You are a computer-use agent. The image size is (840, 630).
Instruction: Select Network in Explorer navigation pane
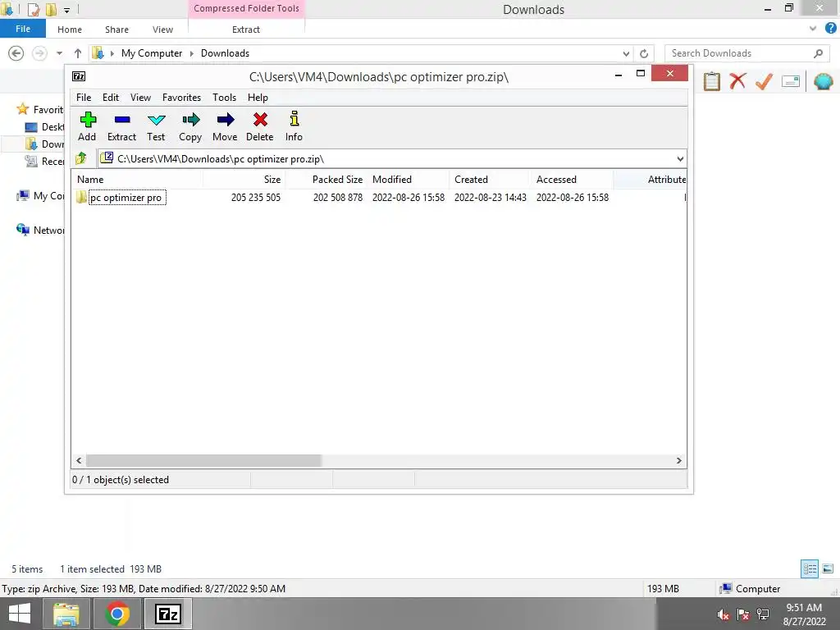(48, 230)
